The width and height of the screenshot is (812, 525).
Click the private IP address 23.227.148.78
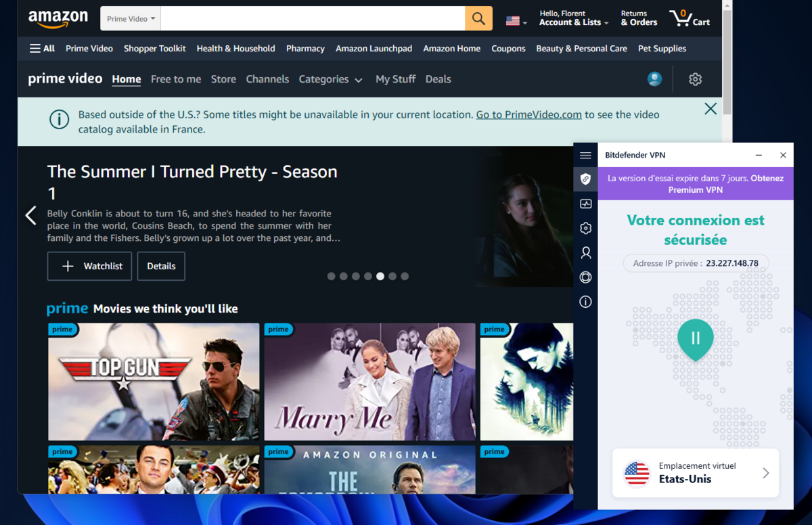coord(732,263)
